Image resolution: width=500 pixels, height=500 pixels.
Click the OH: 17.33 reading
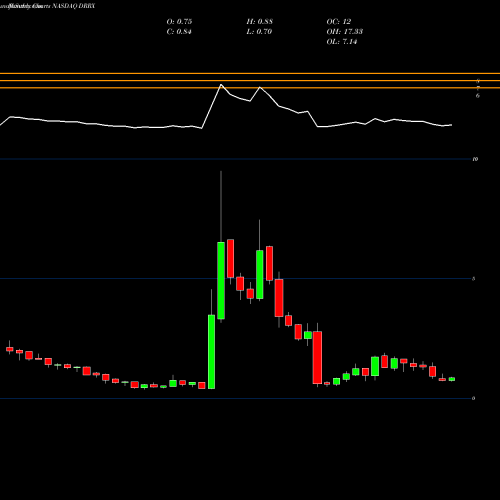click(x=345, y=31)
